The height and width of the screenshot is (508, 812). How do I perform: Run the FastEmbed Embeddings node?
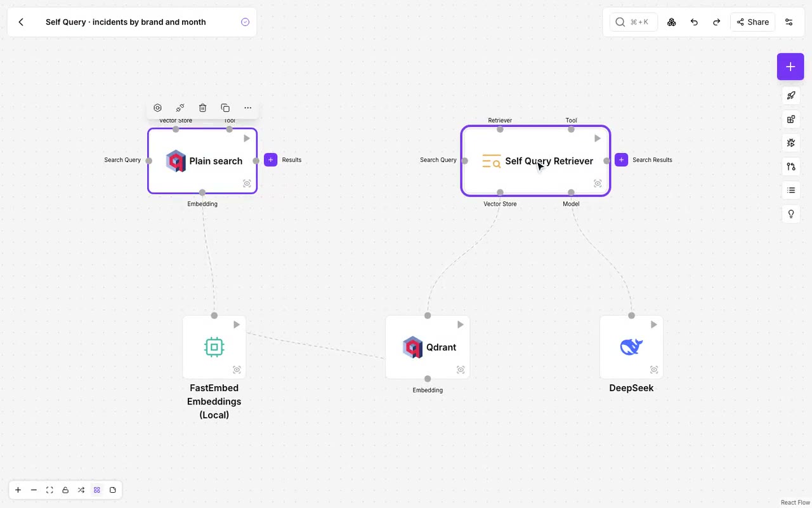[x=236, y=324]
